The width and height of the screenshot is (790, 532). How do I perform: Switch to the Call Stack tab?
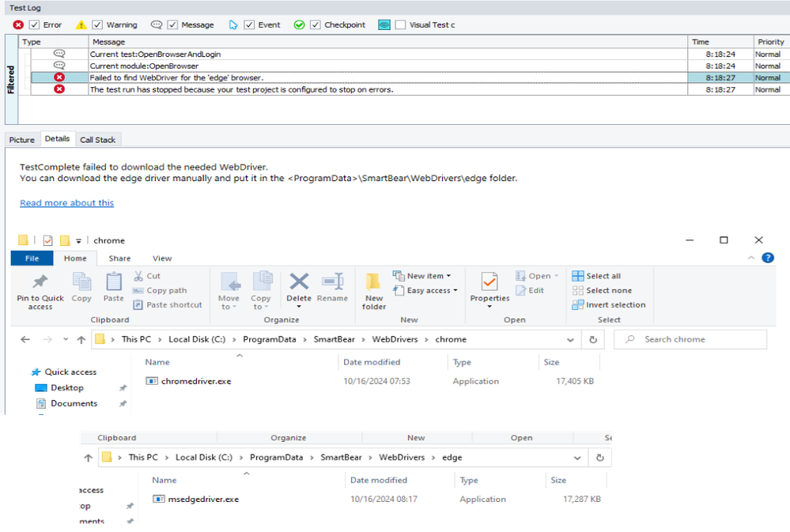(x=98, y=140)
